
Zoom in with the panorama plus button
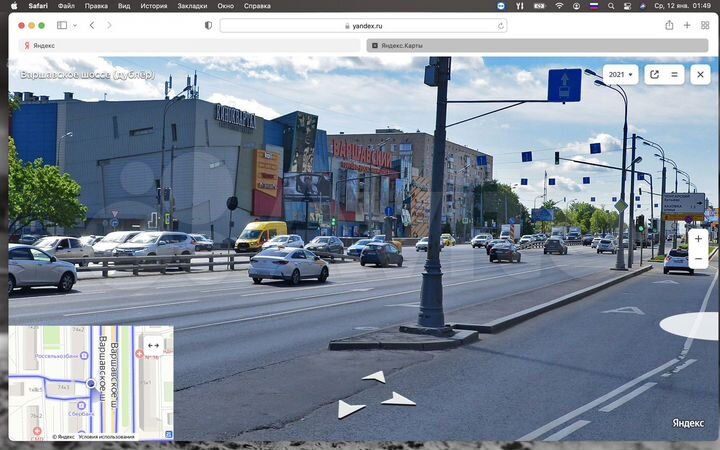(698, 239)
